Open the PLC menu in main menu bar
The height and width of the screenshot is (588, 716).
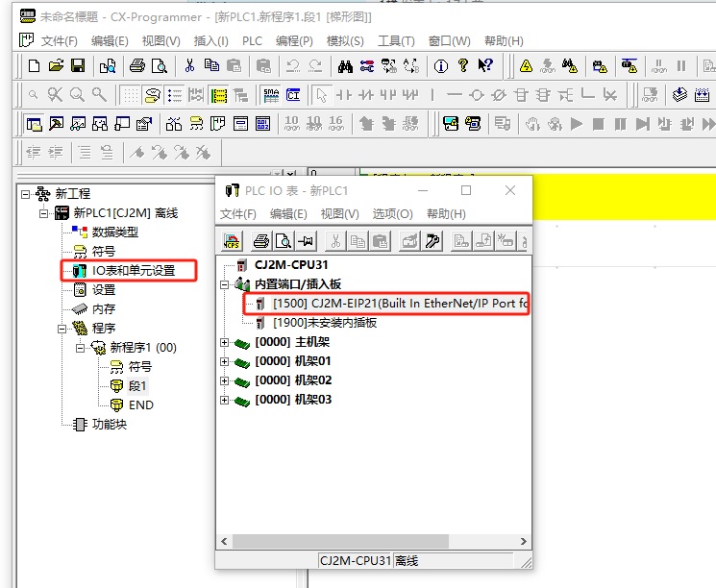point(252,41)
